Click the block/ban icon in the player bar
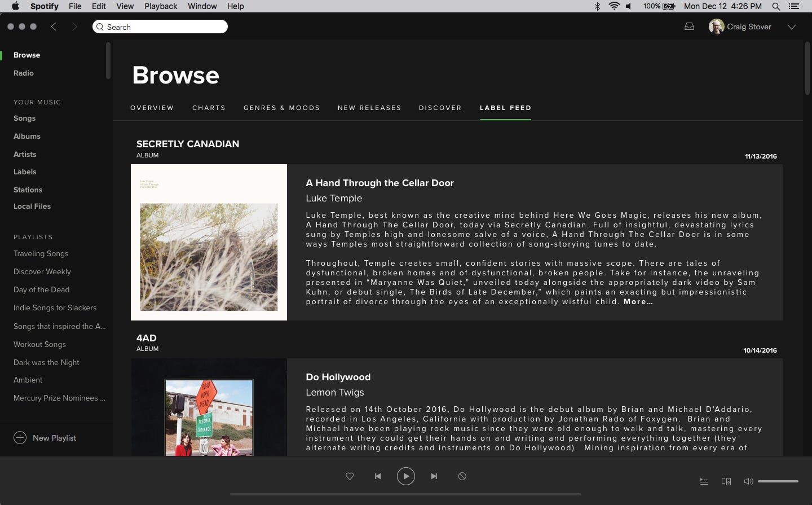The height and width of the screenshot is (505, 812). pos(462,476)
